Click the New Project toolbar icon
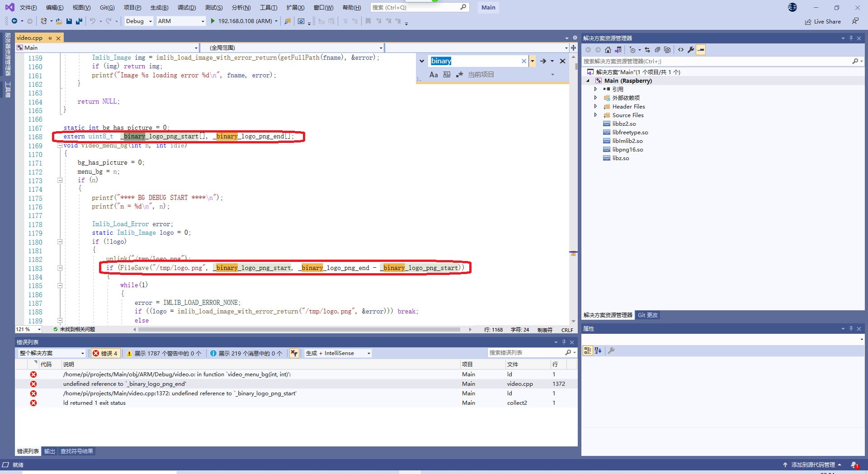Screen dimensions: 868x474 [43, 21]
